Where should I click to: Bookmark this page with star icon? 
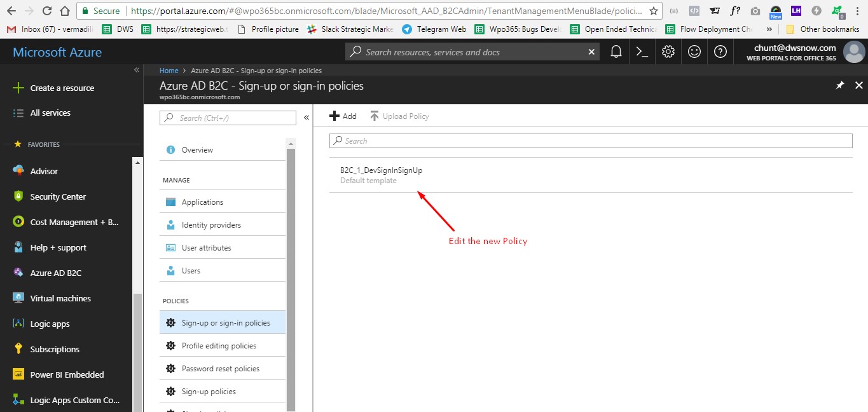click(x=653, y=11)
